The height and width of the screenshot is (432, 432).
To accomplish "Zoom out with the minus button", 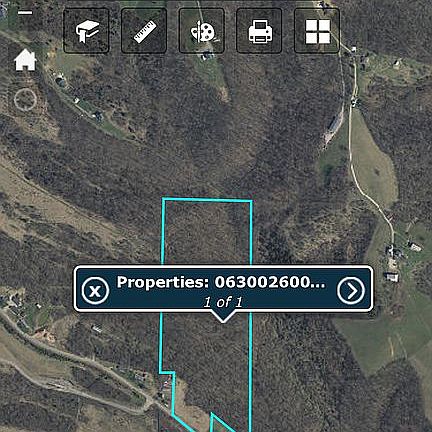I will (25, 13).
